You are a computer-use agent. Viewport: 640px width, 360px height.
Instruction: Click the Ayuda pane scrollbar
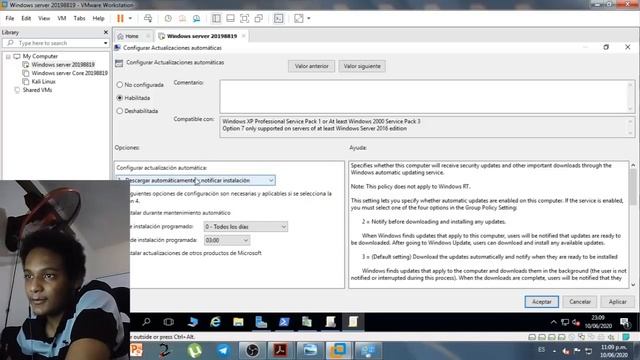click(x=633, y=188)
